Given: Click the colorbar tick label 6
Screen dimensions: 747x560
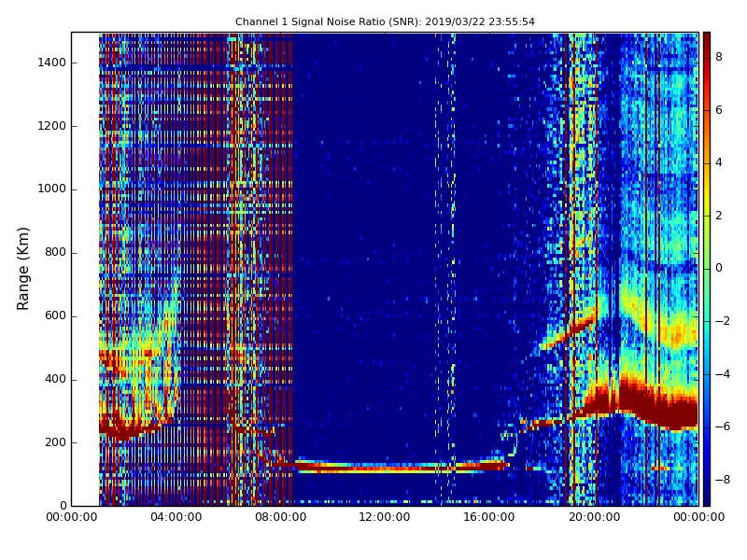Looking at the screenshot, I should point(719,110).
